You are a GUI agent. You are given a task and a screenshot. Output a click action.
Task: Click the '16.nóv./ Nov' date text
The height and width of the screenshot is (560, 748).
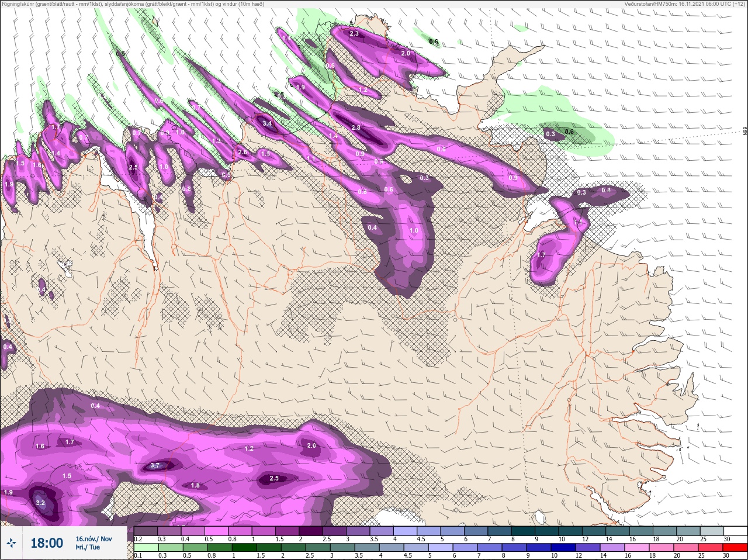point(93,539)
